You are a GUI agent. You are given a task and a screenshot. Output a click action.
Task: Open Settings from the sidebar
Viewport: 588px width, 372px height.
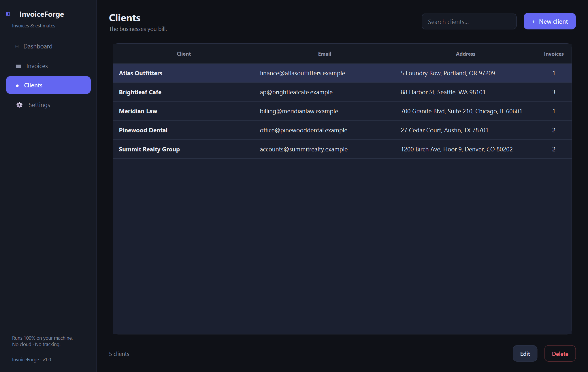pyautogui.click(x=48, y=105)
